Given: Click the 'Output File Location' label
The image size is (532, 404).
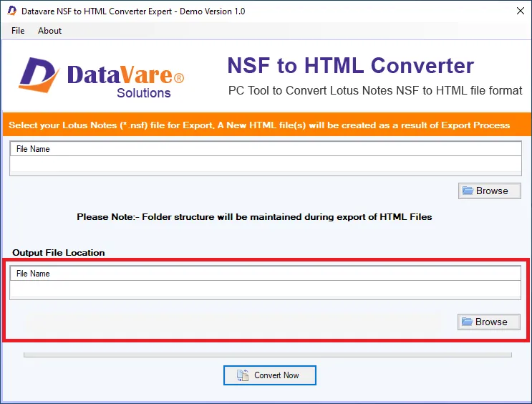Looking at the screenshot, I should point(59,253).
